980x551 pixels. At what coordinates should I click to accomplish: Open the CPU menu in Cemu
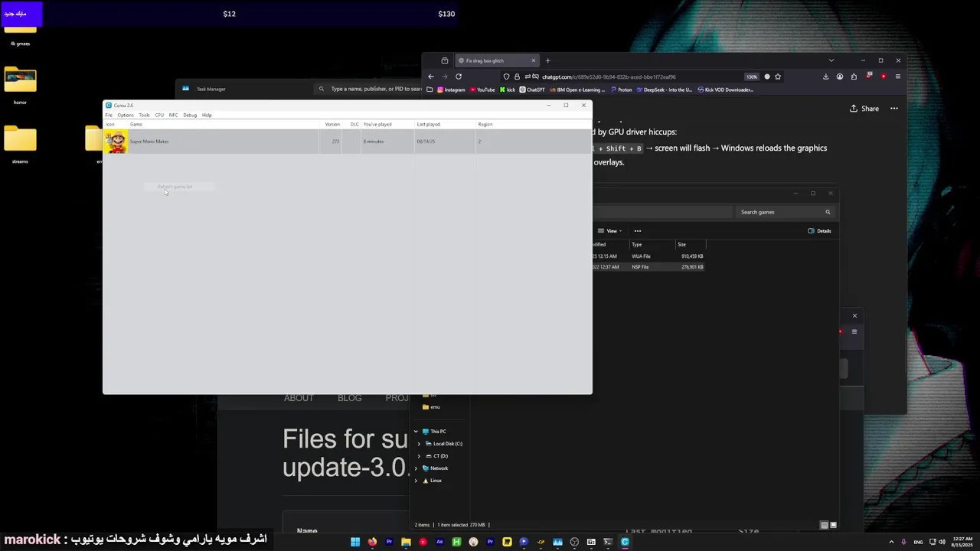pyautogui.click(x=159, y=115)
